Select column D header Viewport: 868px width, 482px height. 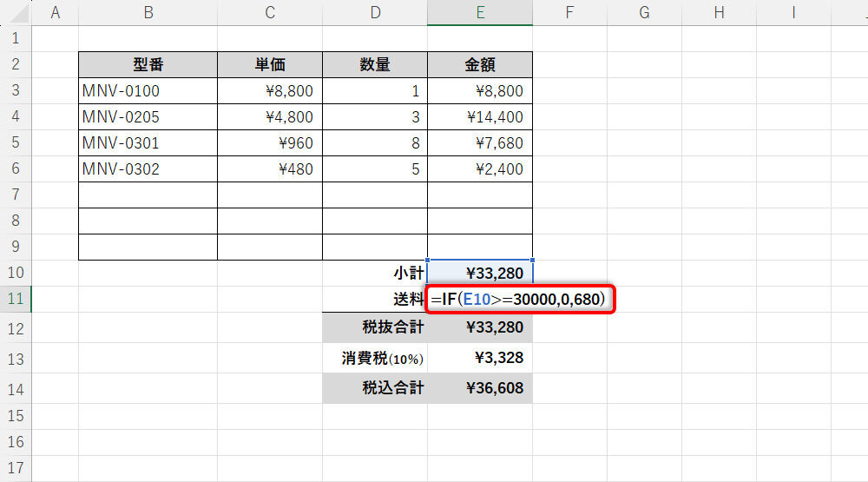(x=375, y=12)
